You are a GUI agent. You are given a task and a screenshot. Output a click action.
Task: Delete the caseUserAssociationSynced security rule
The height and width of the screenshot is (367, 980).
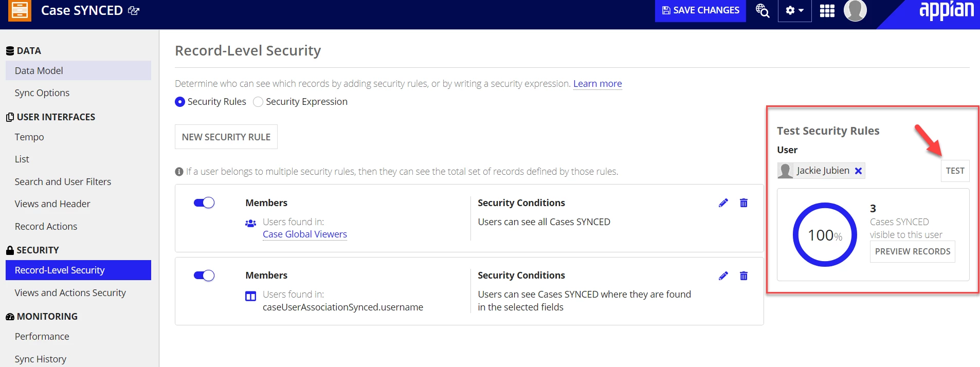tap(743, 276)
